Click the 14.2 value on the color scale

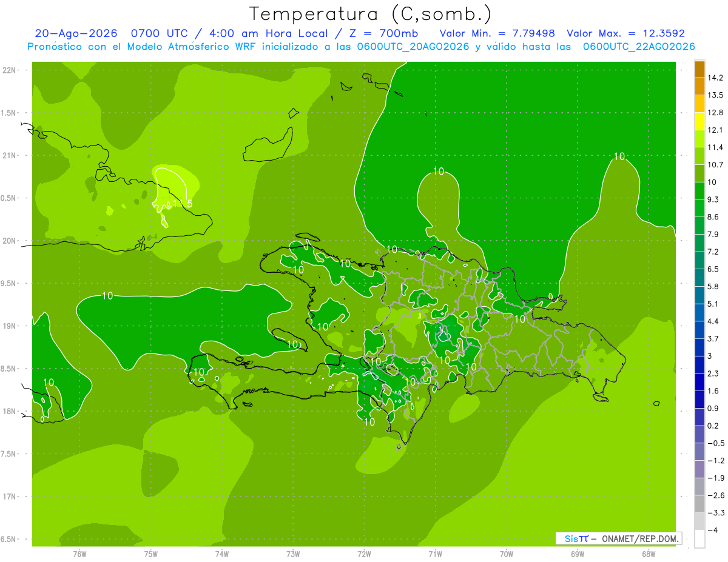coord(715,78)
